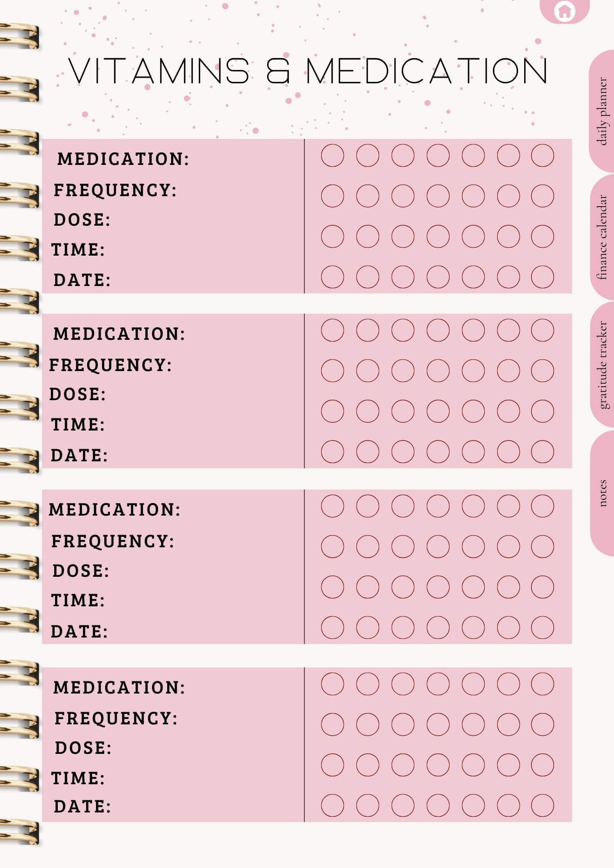This screenshot has width=614, height=868.
Task: Open the notes tab
Action: pyautogui.click(x=602, y=493)
